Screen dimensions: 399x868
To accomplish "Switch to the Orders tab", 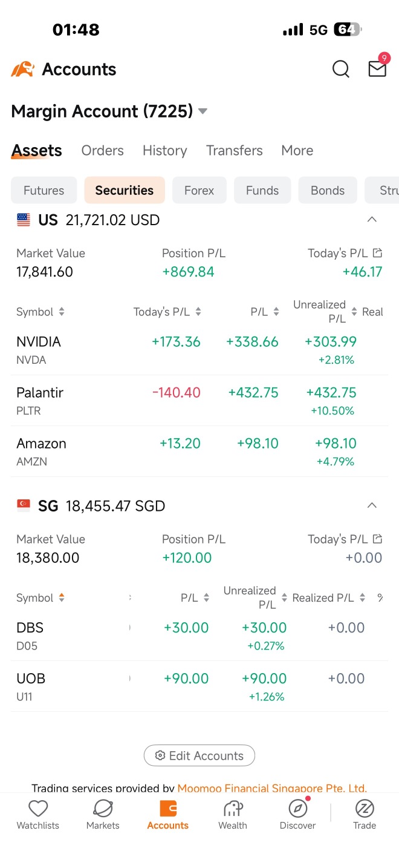I will tap(103, 150).
